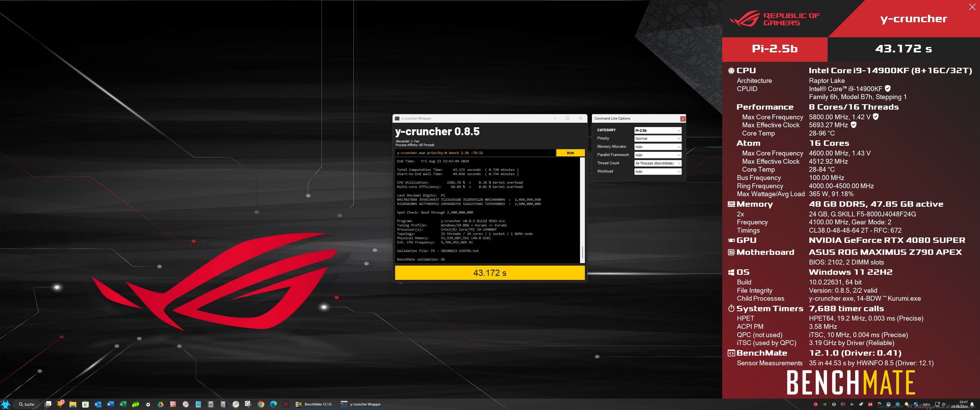Image resolution: width=980 pixels, height=410 pixels.
Task: Open the Thread Count dropdown
Action: coord(658,163)
